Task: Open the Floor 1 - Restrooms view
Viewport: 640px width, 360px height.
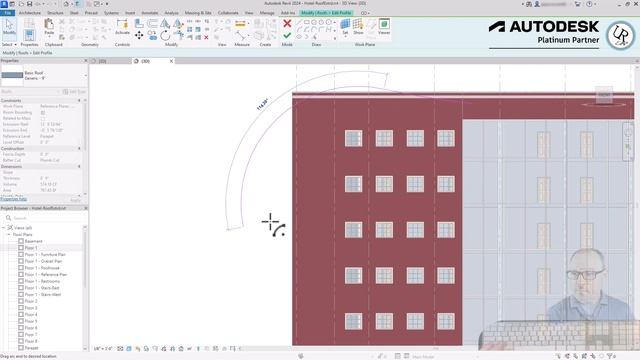Action: [x=42, y=281]
